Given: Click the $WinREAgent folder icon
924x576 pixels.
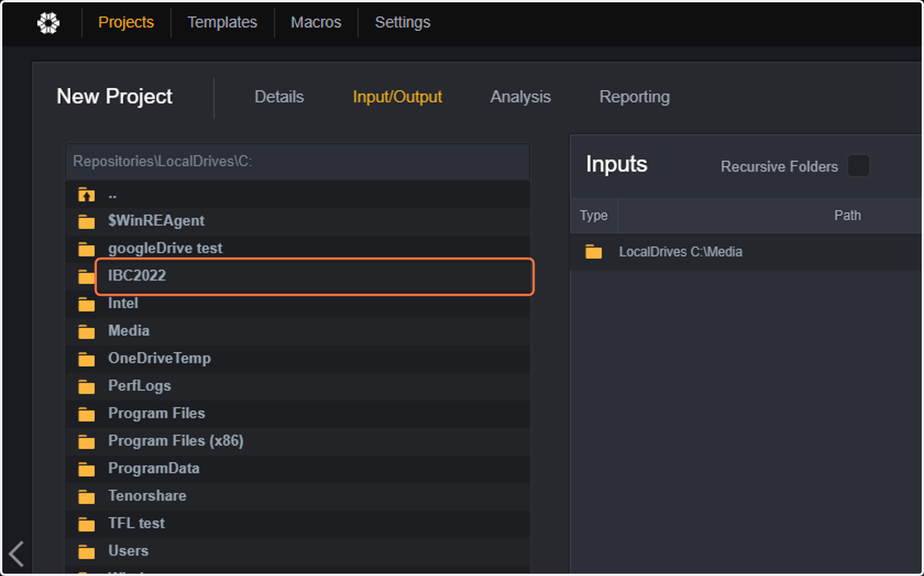Looking at the screenshot, I should coord(86,222).
